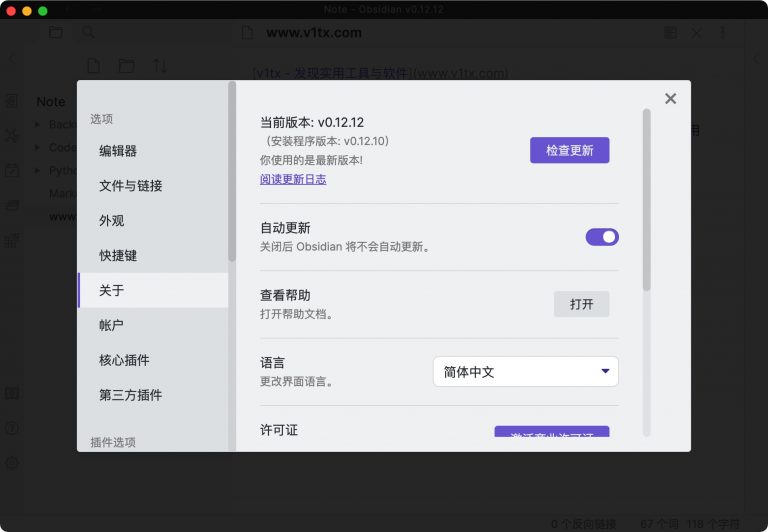
Task: Open the 外观 settings section
Action: 153,220
